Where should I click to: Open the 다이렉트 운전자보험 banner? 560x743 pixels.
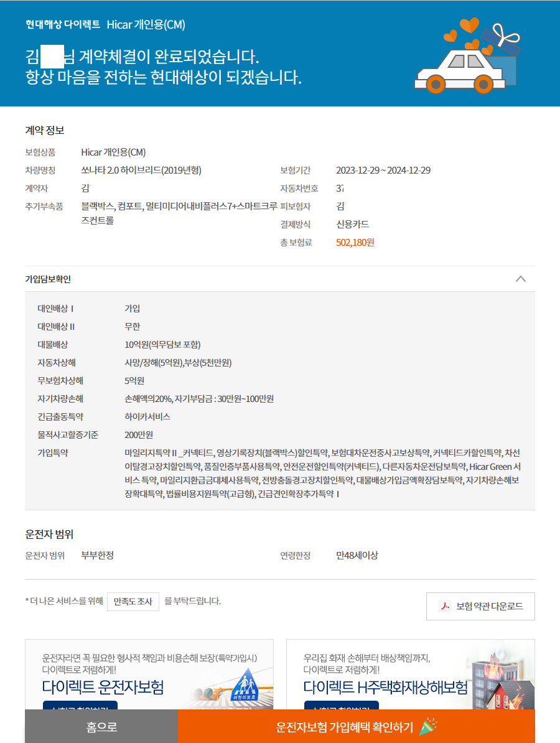149,675
